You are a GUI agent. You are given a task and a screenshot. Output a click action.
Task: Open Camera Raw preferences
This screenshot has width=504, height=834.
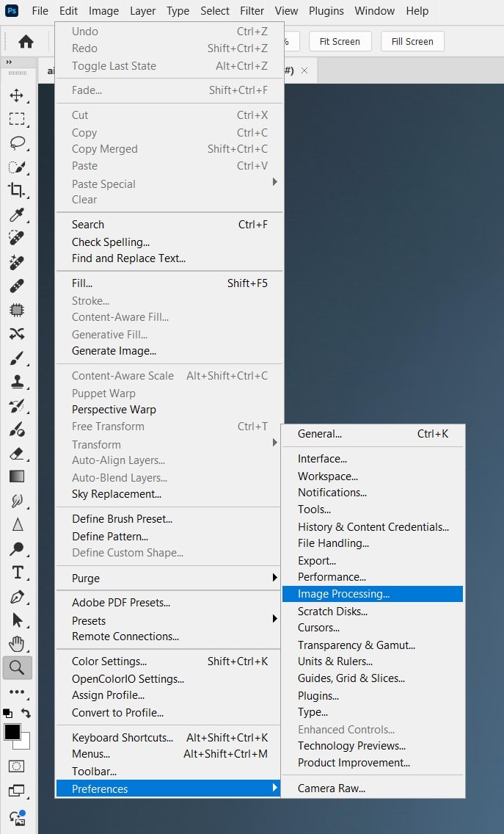tap(373, 788)
